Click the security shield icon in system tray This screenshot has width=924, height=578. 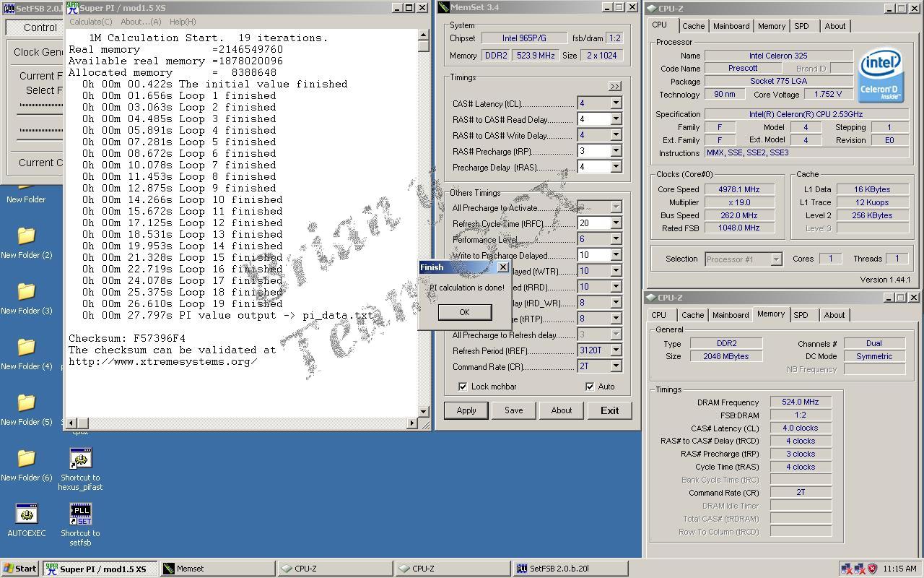(872, 569)
